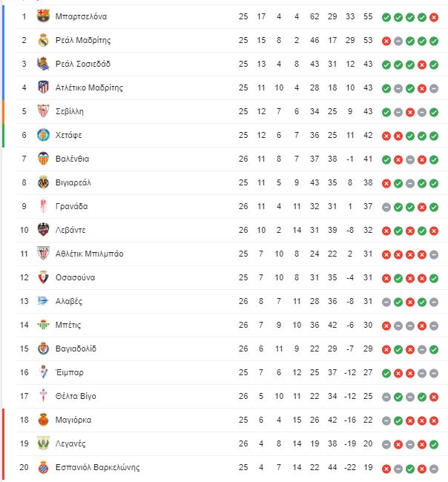Click the Levante club crest icon
This screenshot has width=448, height=482.
[x=43, y=230]
